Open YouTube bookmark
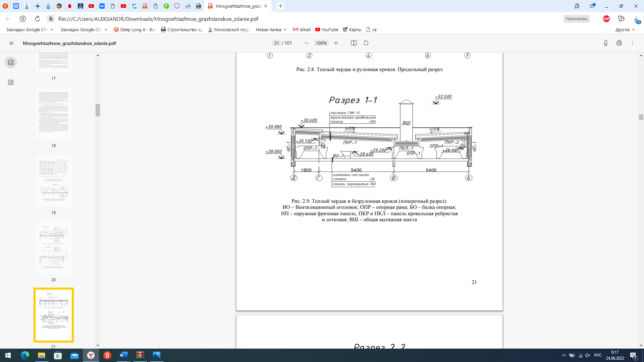Image resolution: width=644 pixels, height=362 pixels. 327,29
